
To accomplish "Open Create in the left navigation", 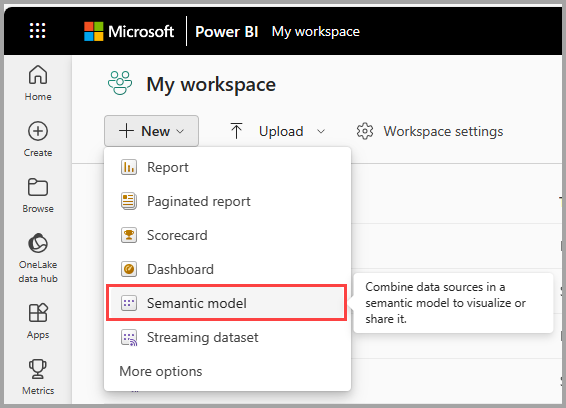I will coord(38,139).
